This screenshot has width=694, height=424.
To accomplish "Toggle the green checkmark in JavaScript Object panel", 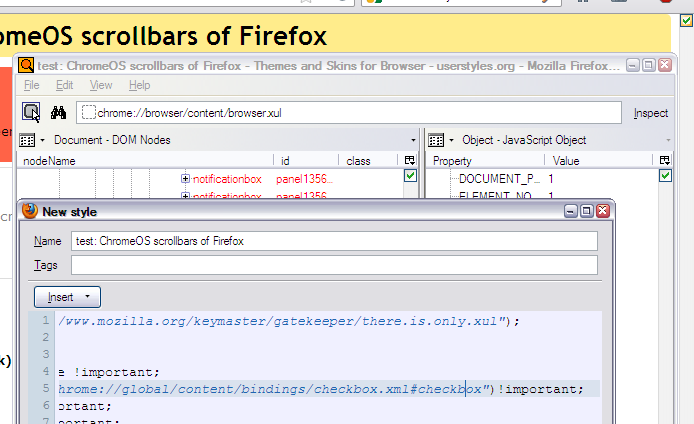I will (x=666, y=176).
